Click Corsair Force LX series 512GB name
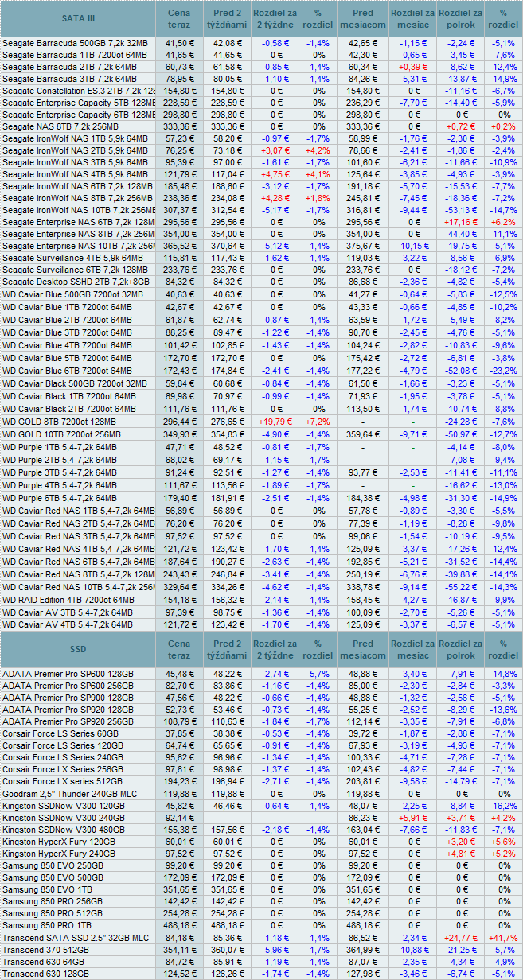Screen dimensions: 523x980 63,781
